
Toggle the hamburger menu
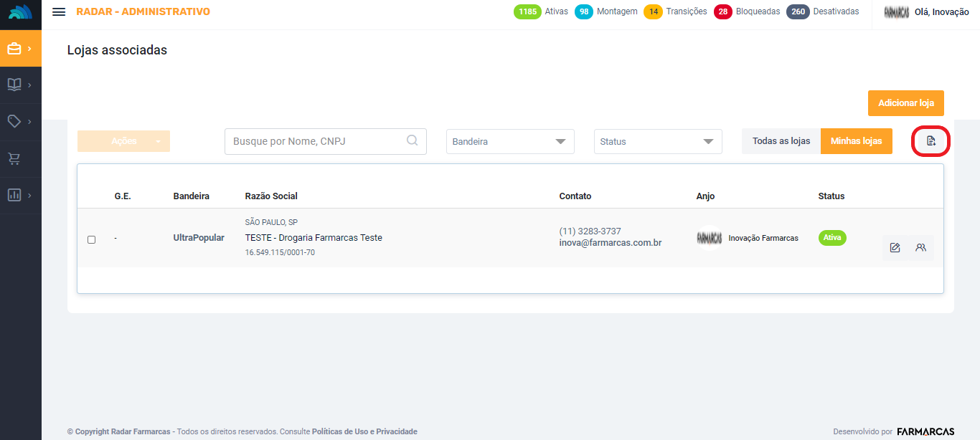(59, 12)
